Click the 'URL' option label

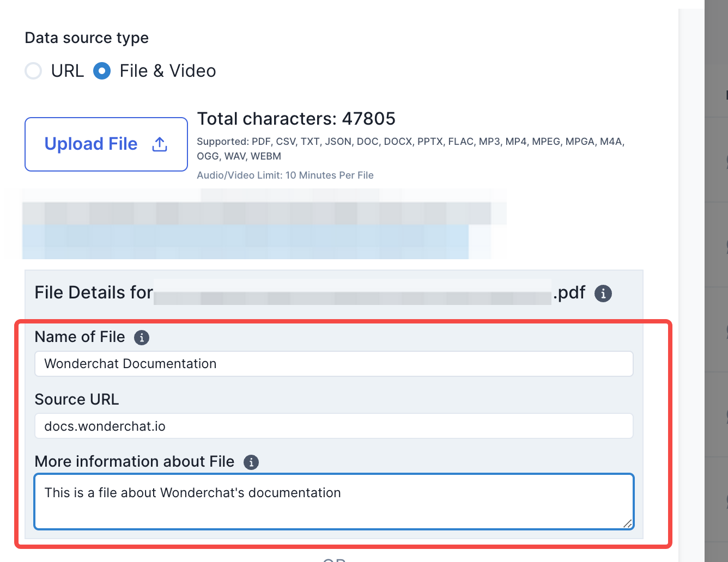coord(68,71)
